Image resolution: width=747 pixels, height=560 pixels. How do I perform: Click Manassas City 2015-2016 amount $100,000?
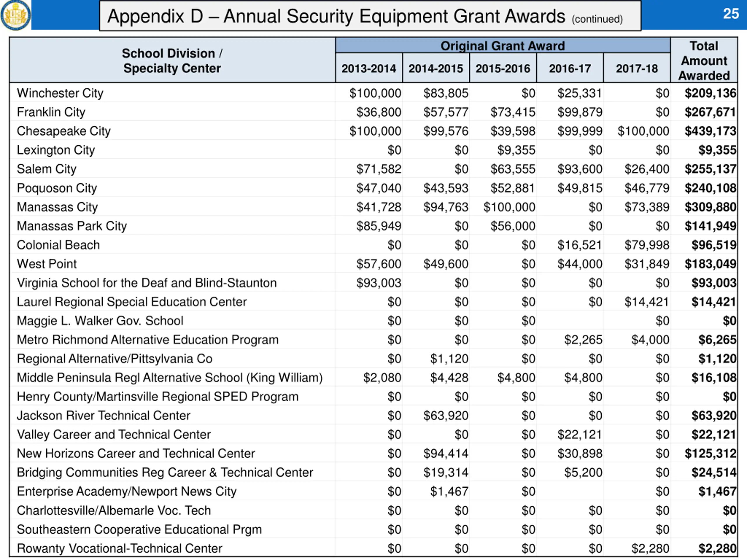tap(509, 207)
